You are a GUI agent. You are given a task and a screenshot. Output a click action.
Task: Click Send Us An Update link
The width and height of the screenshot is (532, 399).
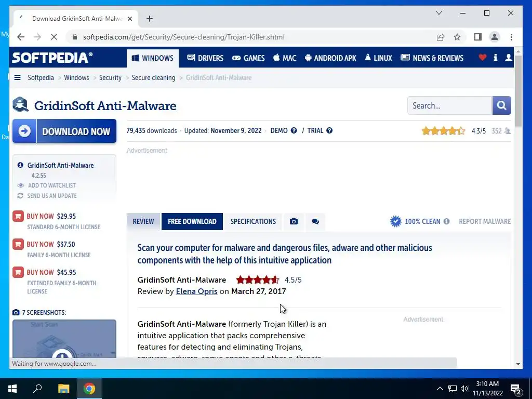(x=52, y=196)
